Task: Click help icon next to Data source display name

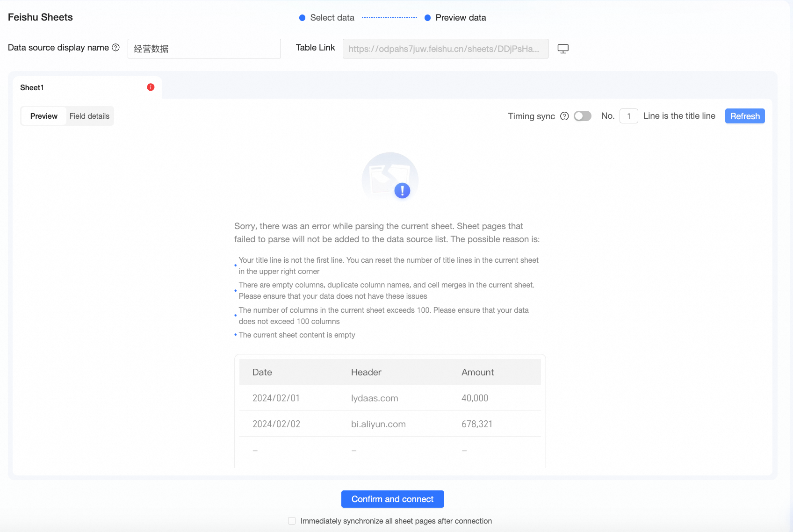Action: pos(116,48)
